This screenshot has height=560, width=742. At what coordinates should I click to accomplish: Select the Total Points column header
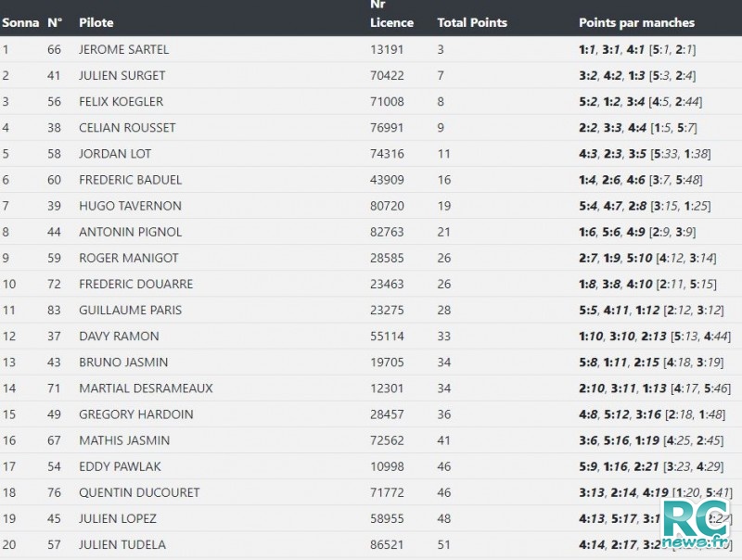click(472, 22)
